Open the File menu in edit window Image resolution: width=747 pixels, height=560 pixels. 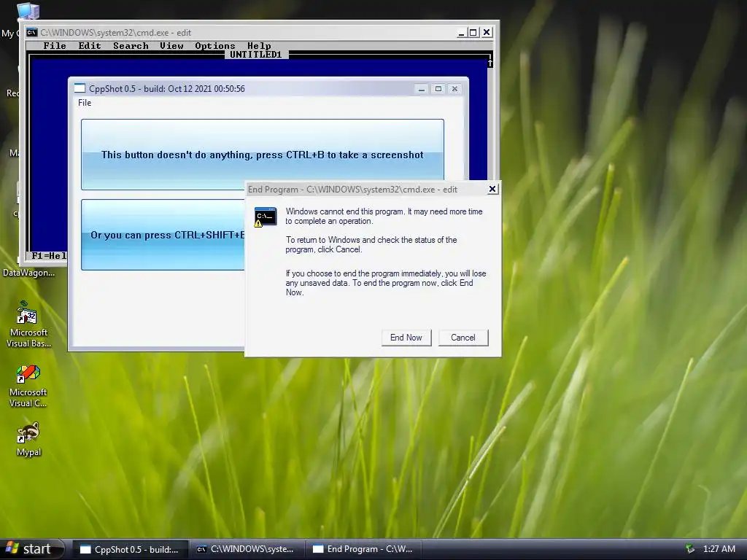tap(54, 46)
